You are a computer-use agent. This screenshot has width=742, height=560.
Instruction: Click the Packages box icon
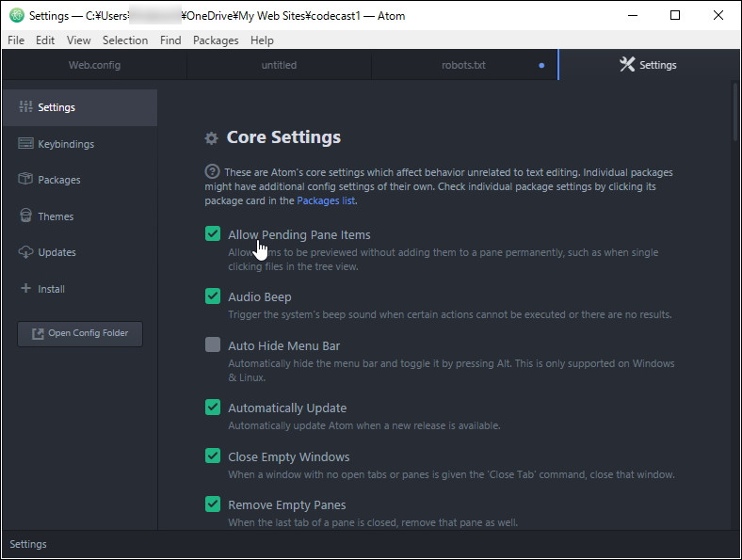(25, 180)
